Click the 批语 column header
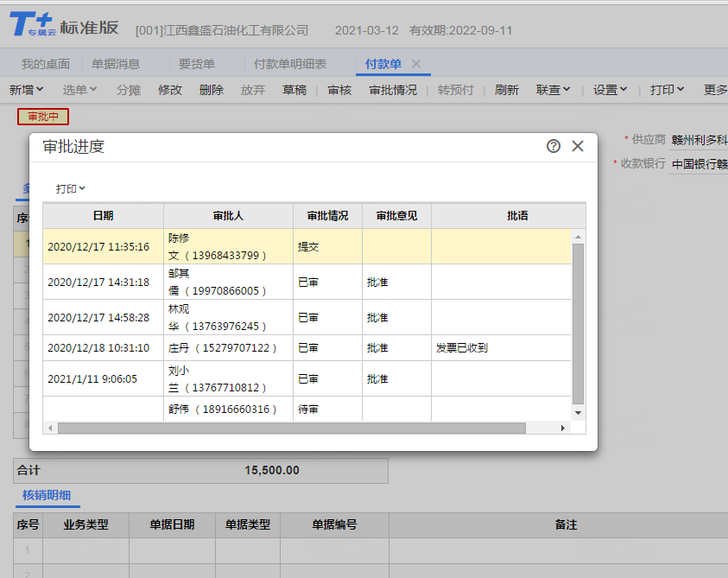Screen dimensions: 728x578 point(517,216)
